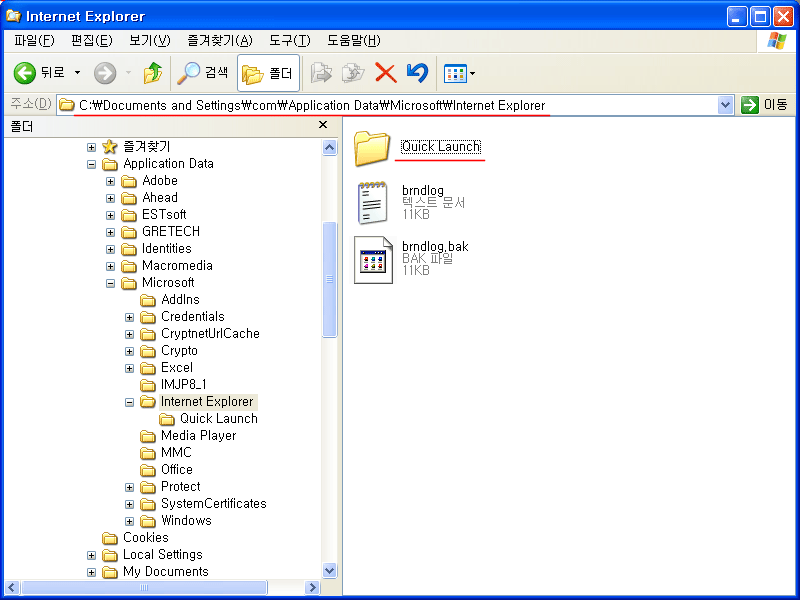Viewport: 800px width, 600px height.
Task: Click the Forward arrow icon
Action: tap(105, 73)
